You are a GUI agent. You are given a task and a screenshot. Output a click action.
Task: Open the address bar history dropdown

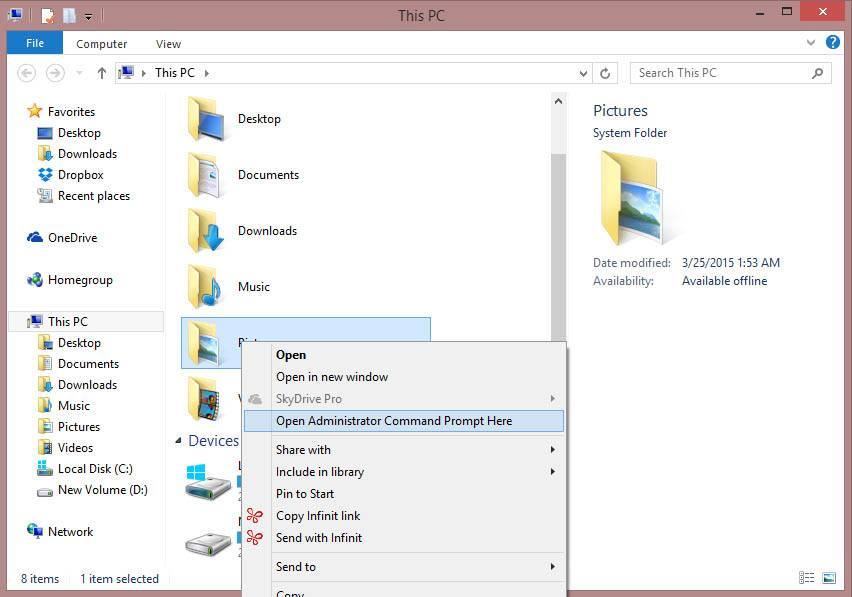[x=582, y=72]
